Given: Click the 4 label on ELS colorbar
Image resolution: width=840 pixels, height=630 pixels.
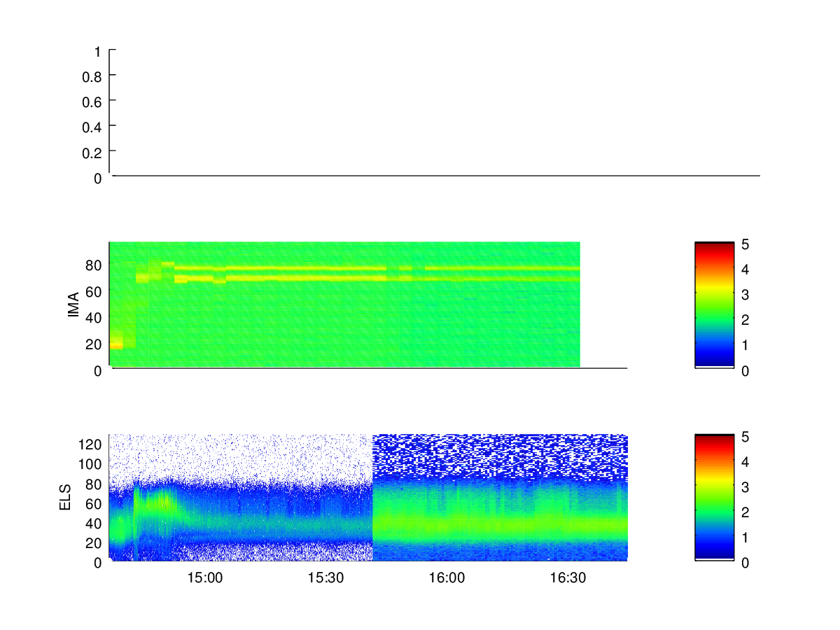Looking at the screenshot, I should point(745,462).
